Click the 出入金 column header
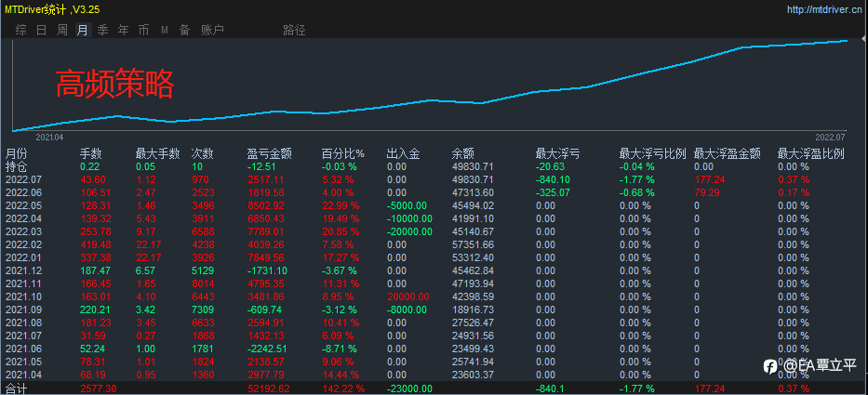 [403, 153]
